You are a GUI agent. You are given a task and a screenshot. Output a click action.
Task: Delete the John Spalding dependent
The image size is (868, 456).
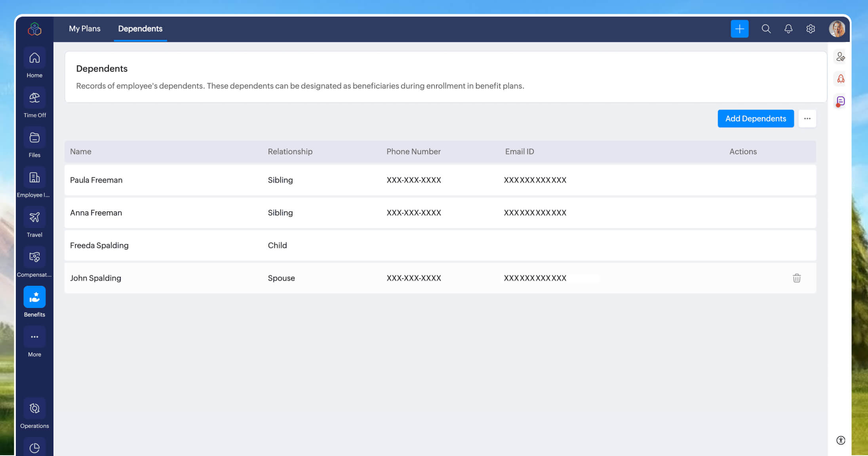coord(797,278)
